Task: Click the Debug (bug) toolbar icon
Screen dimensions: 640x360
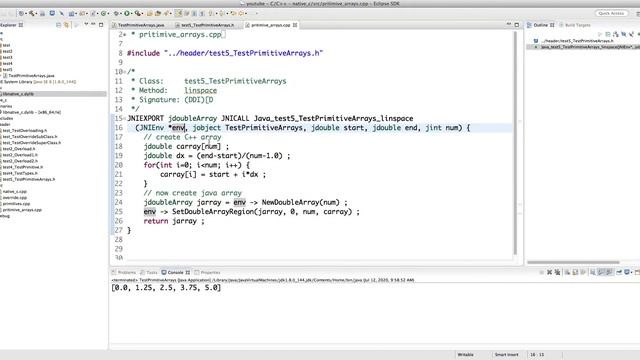Action: point(116,13)
